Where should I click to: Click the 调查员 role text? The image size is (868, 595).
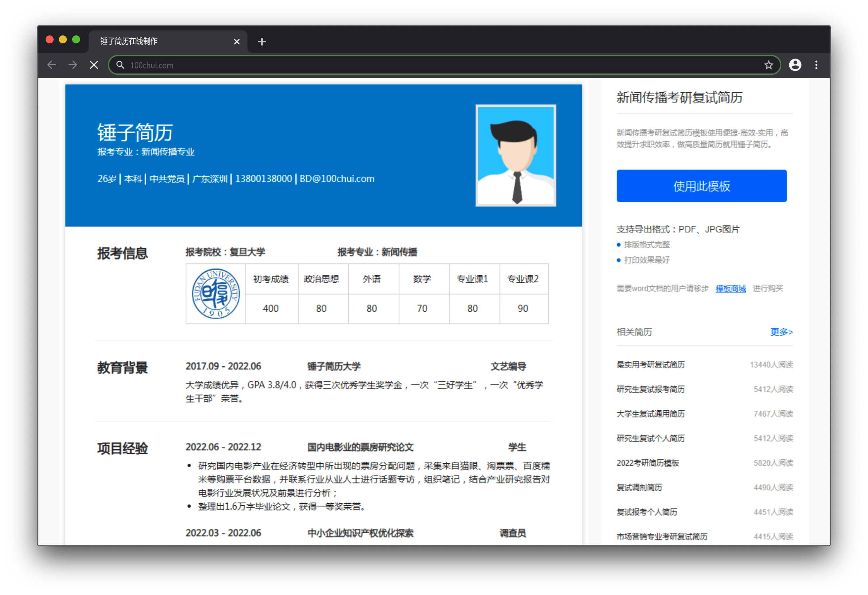pos(513,533)
